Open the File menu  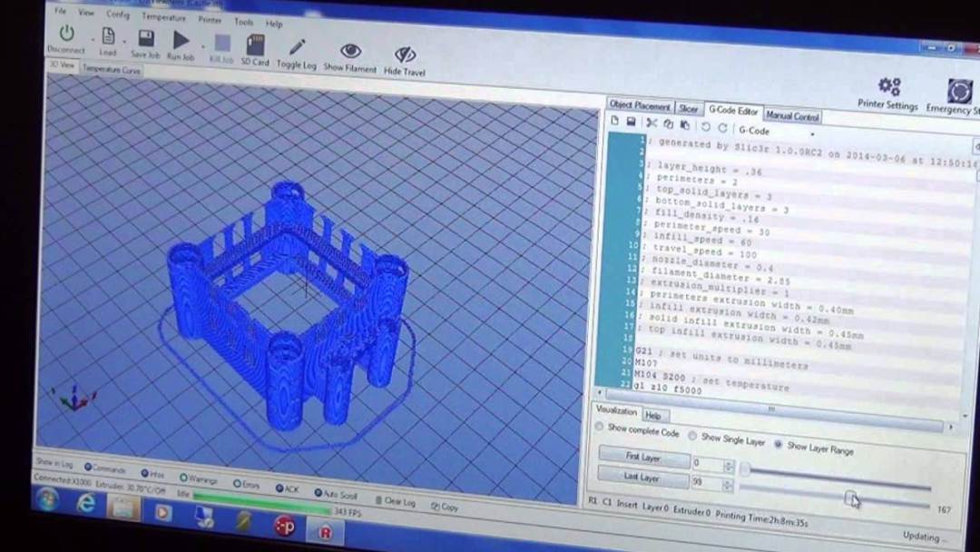(60, 10)
